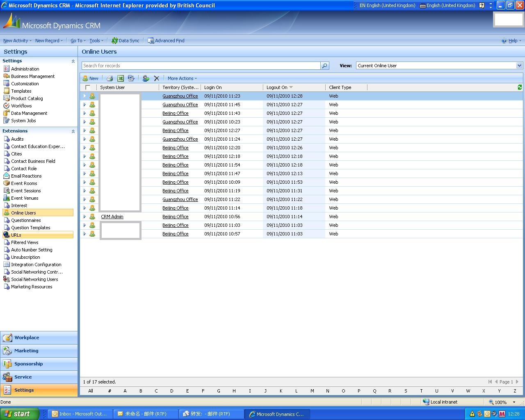Open Administration settings
This screenshot has width=525, height=420.
tap(25, 69)
